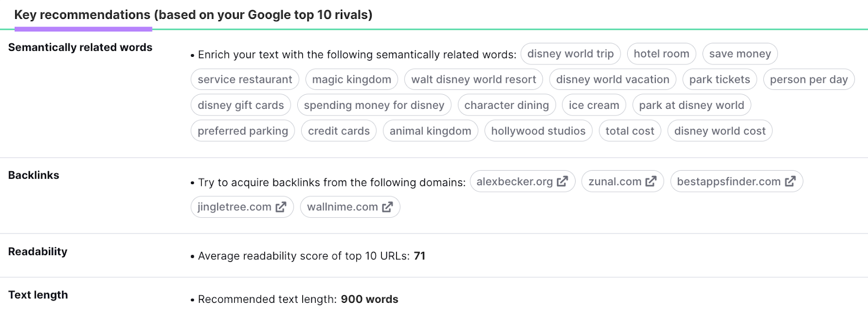Open wallnime.com through its external link icon

point(386,206)
